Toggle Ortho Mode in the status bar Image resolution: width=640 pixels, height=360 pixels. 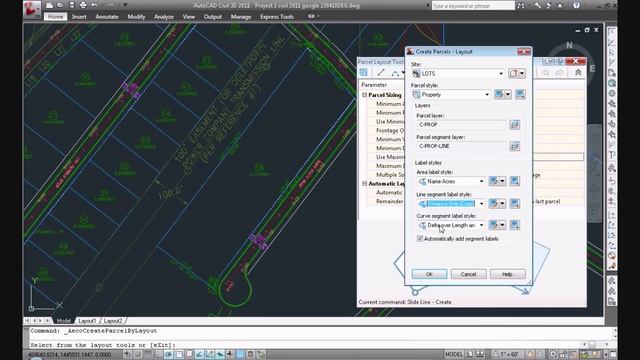pyautogui.click(x=158, y=354)
